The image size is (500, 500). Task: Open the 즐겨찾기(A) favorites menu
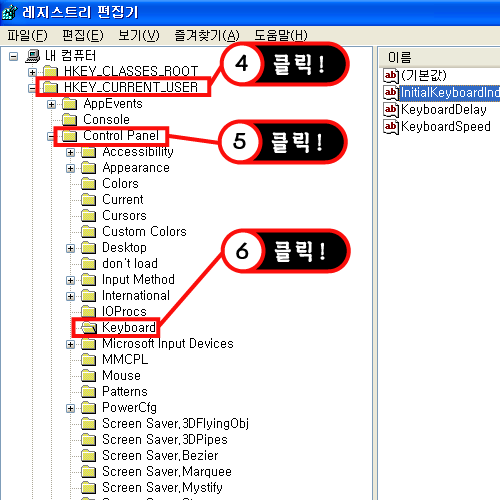pos(207,35)
